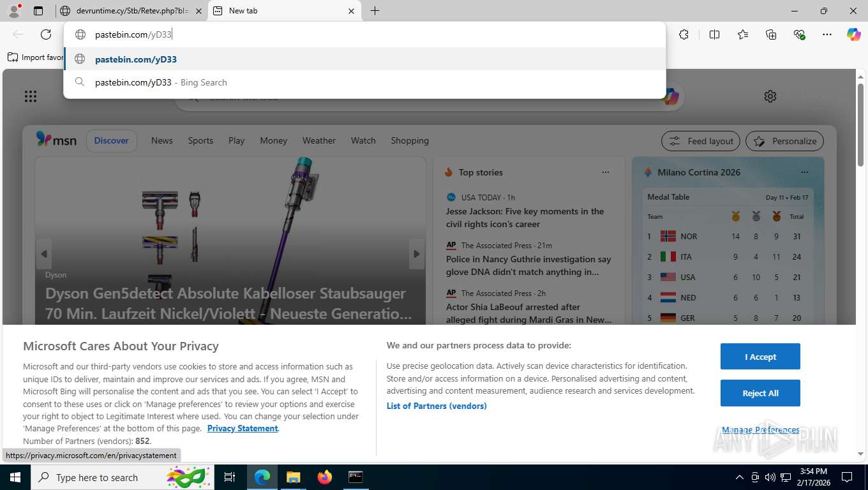The width and height of the screenshot is (868, 490).
Task: Click the USA row in Medal Table
Action: coord(728,277)
